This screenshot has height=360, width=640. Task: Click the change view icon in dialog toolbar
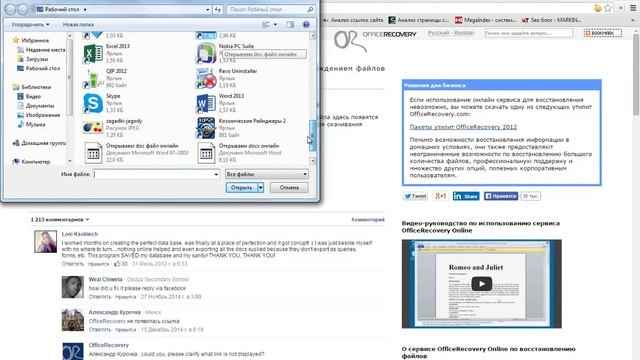[x=266, y=24]
